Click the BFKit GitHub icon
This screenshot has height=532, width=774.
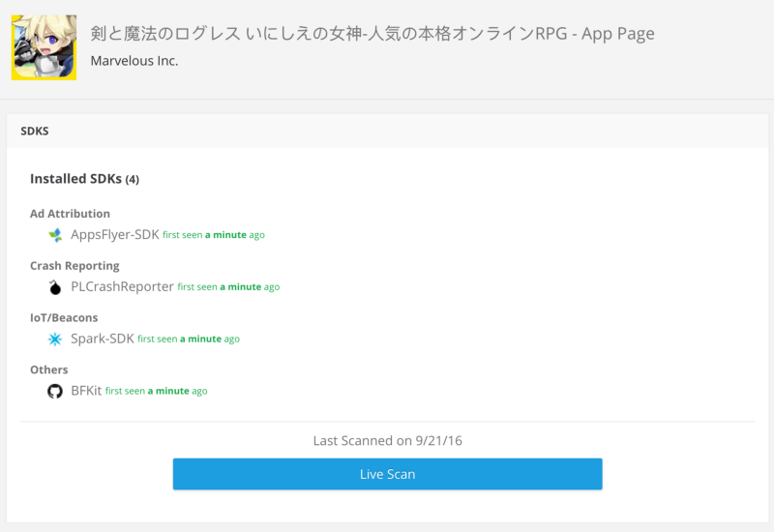55,392
